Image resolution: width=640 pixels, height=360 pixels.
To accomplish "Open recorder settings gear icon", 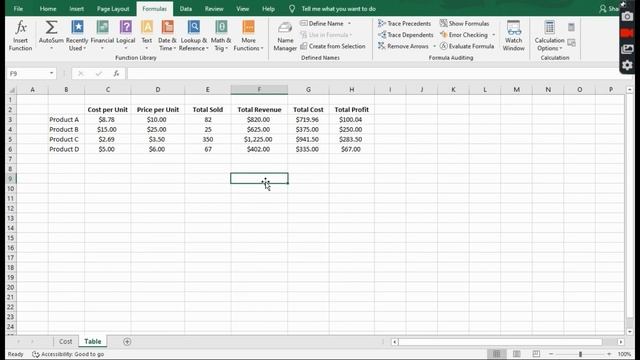I will 627,64.
